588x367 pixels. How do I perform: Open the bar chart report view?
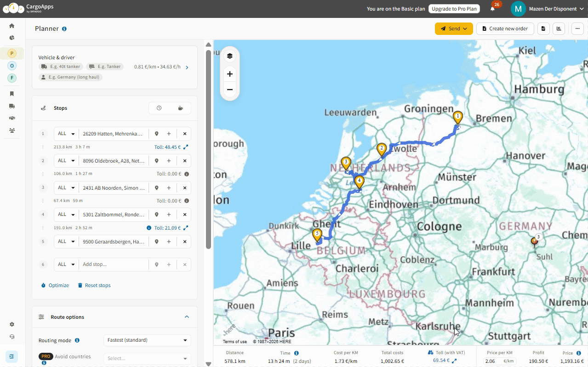(559, 28)
